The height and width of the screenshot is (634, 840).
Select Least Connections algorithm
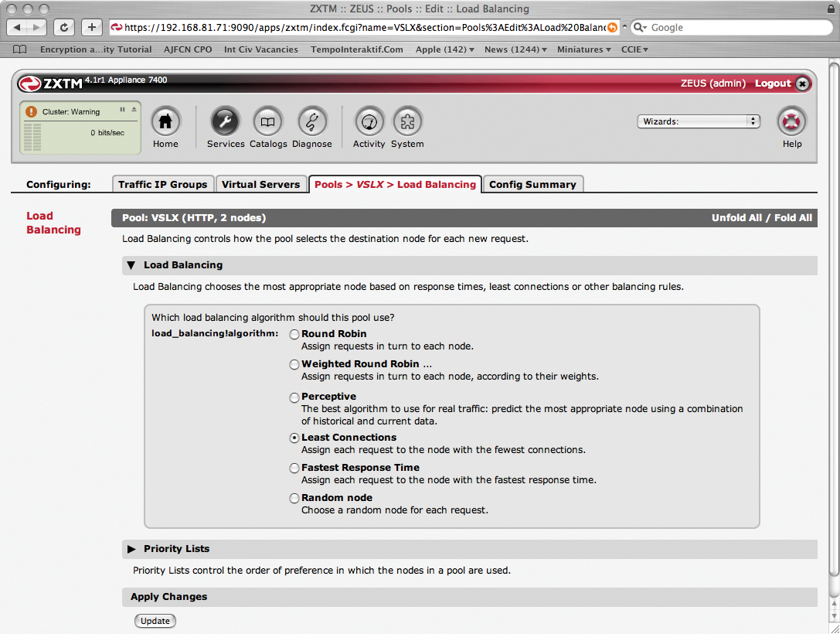pos(294,438)
